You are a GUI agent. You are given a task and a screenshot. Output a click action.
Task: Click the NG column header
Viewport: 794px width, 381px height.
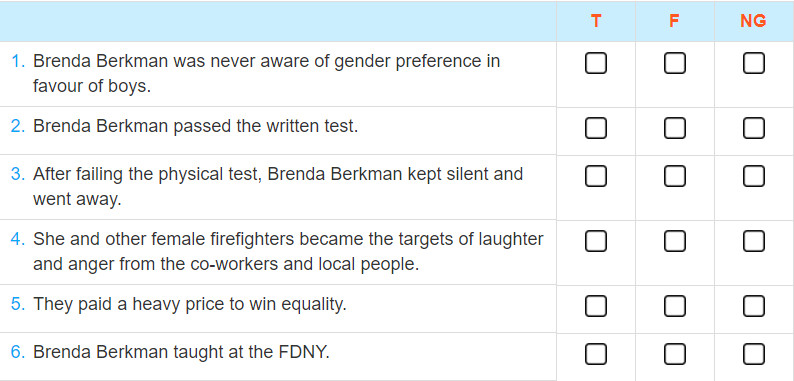coord(753,21)
